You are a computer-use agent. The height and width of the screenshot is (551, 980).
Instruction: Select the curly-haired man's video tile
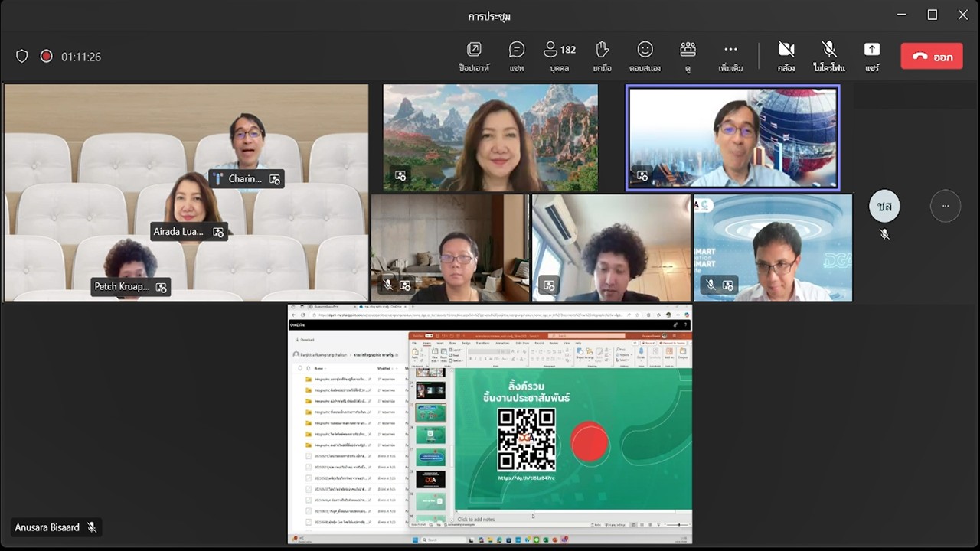click(612, 247)
